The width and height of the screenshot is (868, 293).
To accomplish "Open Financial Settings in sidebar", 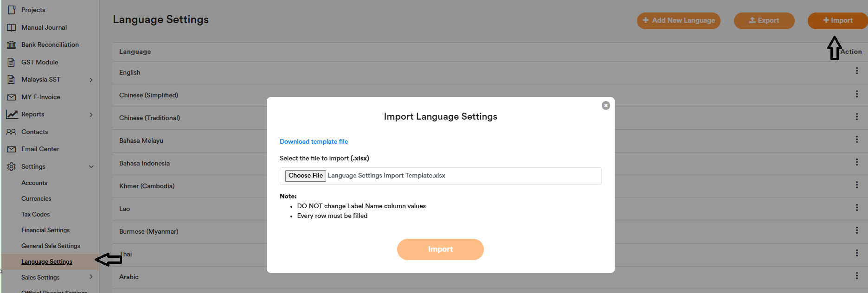I will point(45,230).
